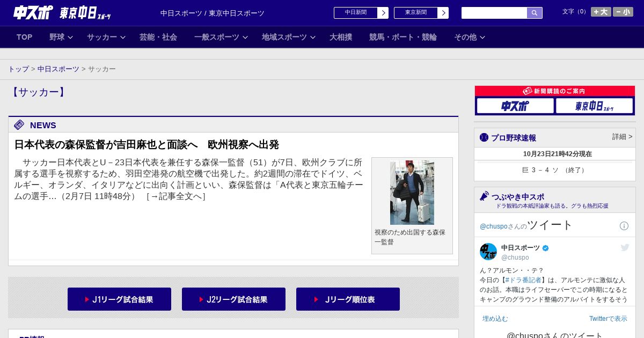Viewport: 644px width, 338px height.
Task: Open 東京新聞 site link button
Action: click(416, 13)
